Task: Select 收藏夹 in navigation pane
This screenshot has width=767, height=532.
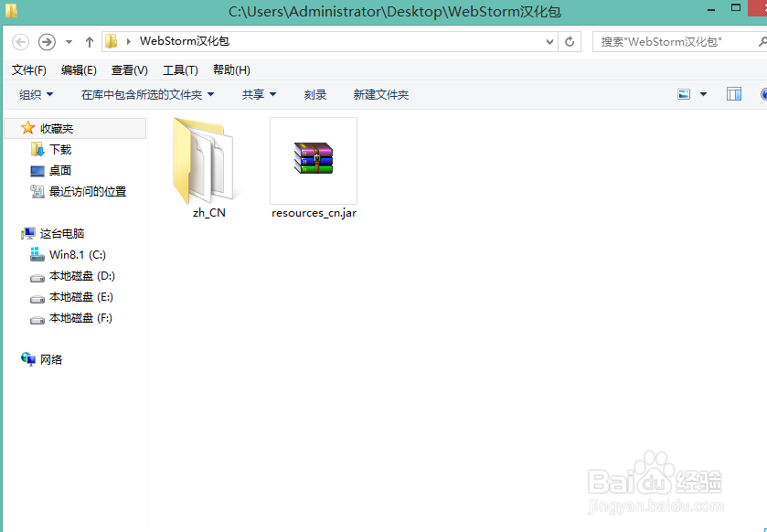Action: [x=75, y=129]
